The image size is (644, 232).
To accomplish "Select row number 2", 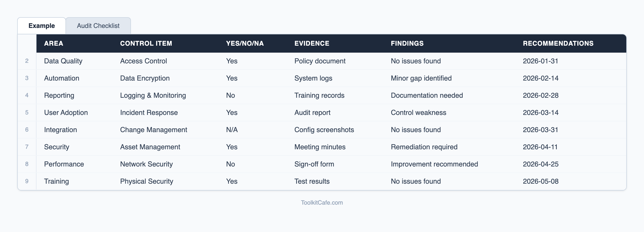I will point(27,61).
